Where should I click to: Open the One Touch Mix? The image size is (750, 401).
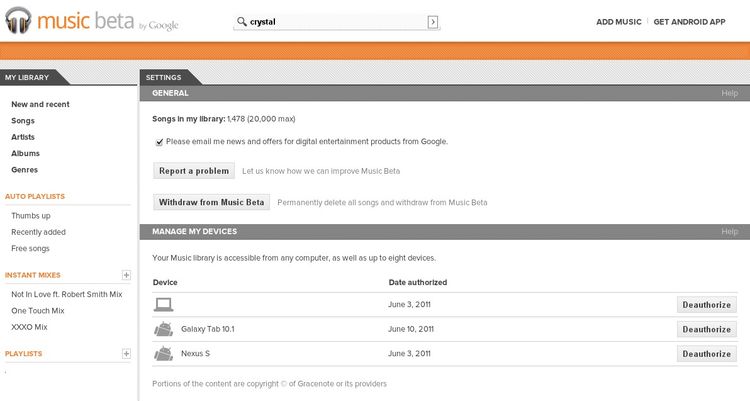click(x=39, y=311)
